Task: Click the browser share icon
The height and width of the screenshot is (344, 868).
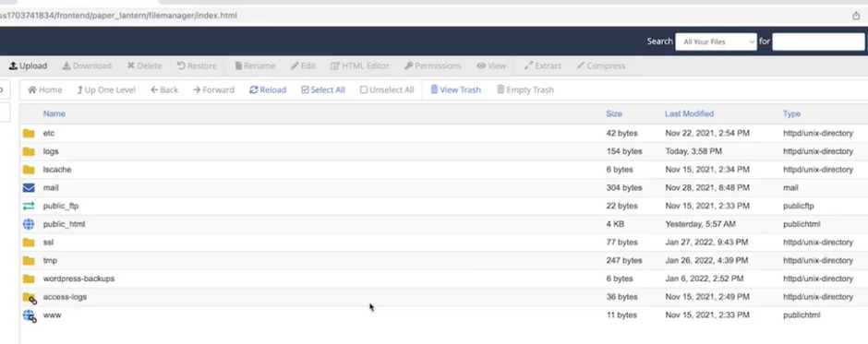Action: (856, 16)
